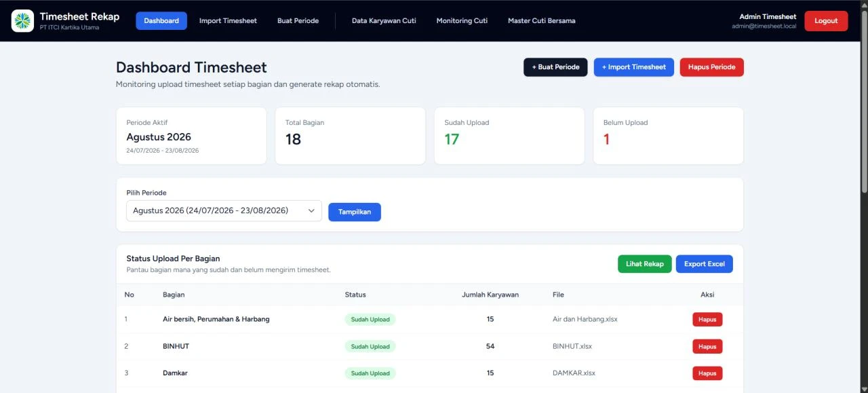Open the Dashboard nav tab

tap(161, 20)
